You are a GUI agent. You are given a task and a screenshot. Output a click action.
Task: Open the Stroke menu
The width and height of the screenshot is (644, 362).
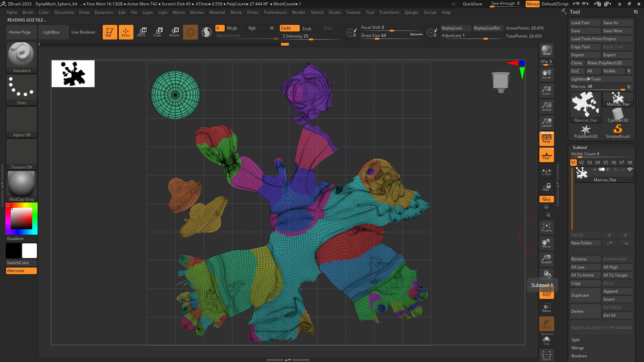pyautogui.click(x=334, y=12)
